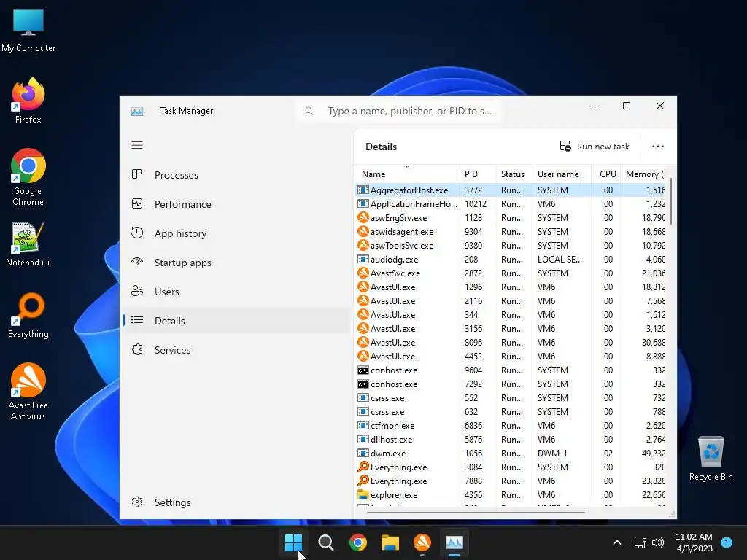Select the AggregatorHost.exe process row
This screenshot has height=560, width=747.
pos(511,190)
